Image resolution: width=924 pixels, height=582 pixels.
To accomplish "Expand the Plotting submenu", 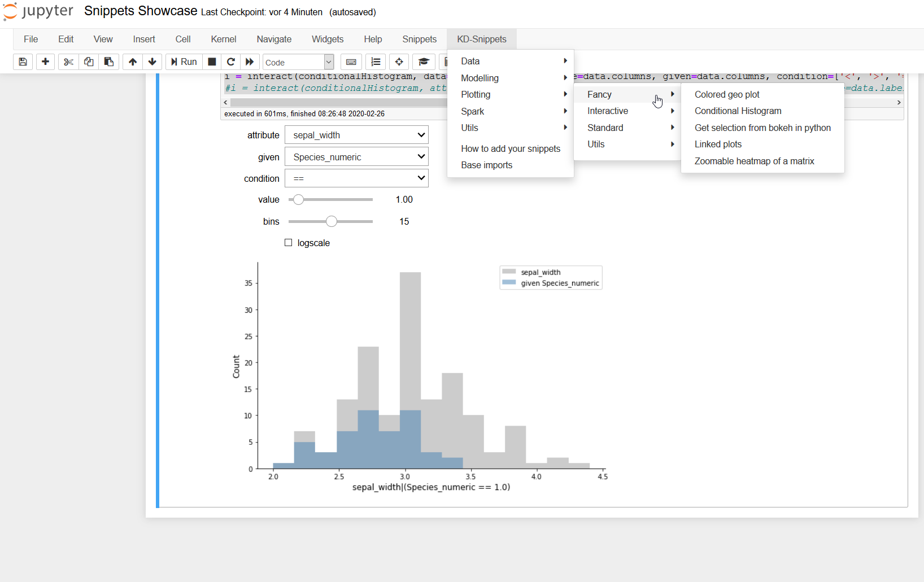I will (511, 94).
